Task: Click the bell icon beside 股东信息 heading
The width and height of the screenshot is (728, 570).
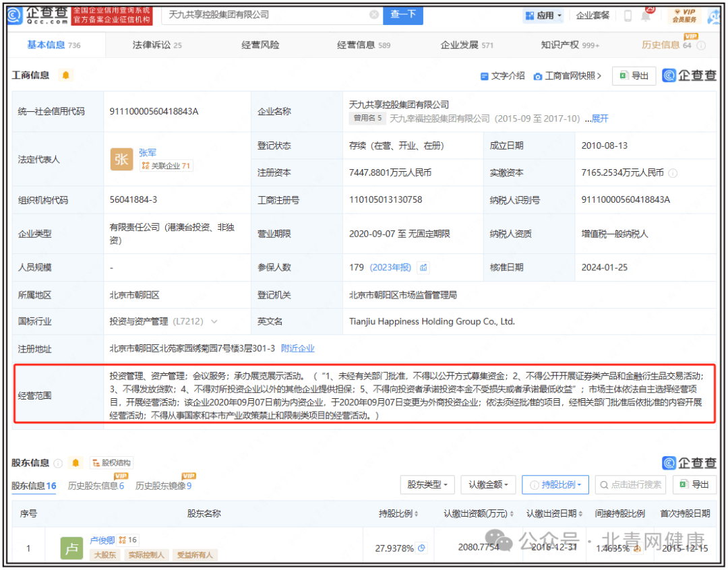Action: 75,464
